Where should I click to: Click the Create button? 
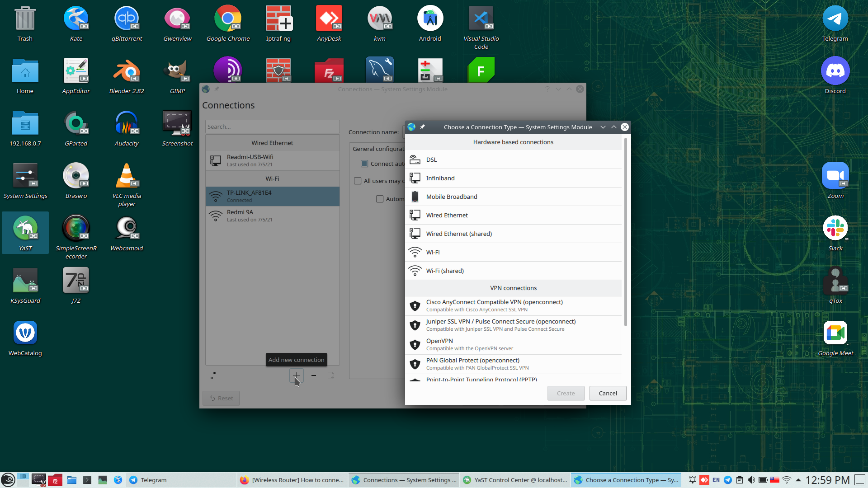(x=566, y=393)
